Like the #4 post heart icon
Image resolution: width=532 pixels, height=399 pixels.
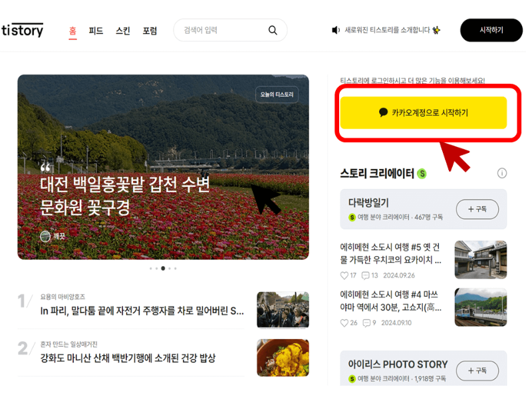344,323
